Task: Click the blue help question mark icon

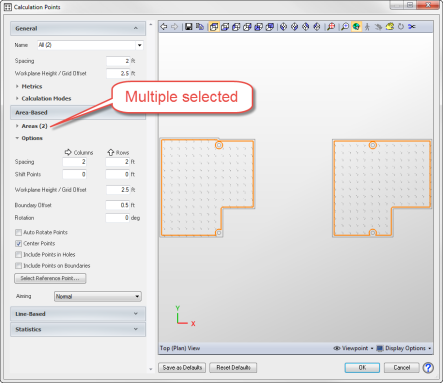Action: 428,368
